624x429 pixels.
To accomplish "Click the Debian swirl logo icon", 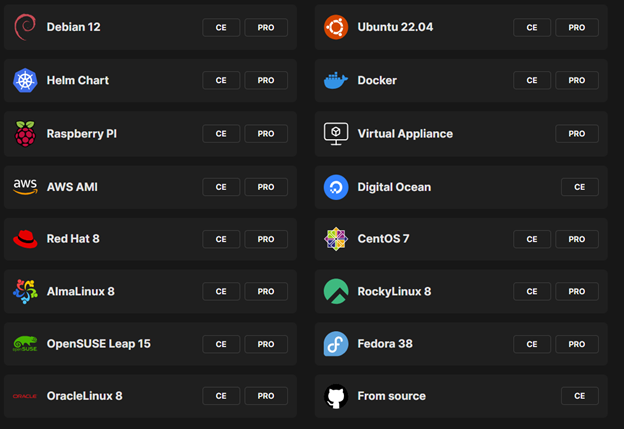I will pyautogui.click(x=25, y=27).
